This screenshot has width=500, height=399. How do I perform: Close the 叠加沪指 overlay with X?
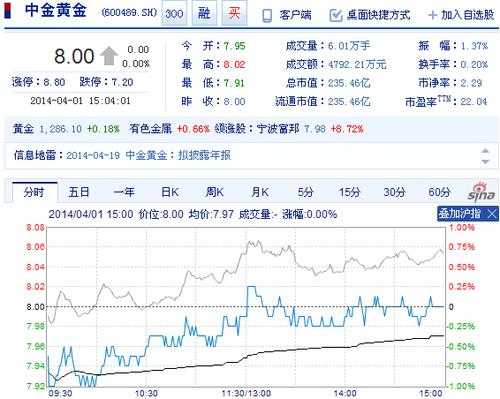click(492, 214)
